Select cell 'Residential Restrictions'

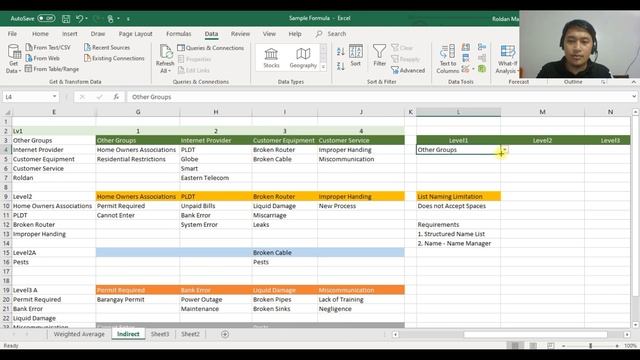(138, 159)
